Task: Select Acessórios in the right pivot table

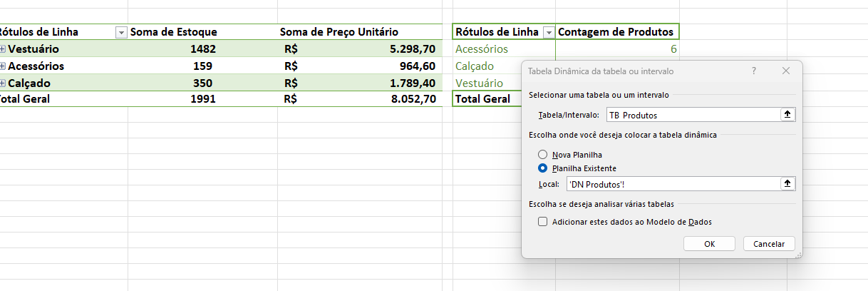Action: pyautogui.click(x=482, y=49)
